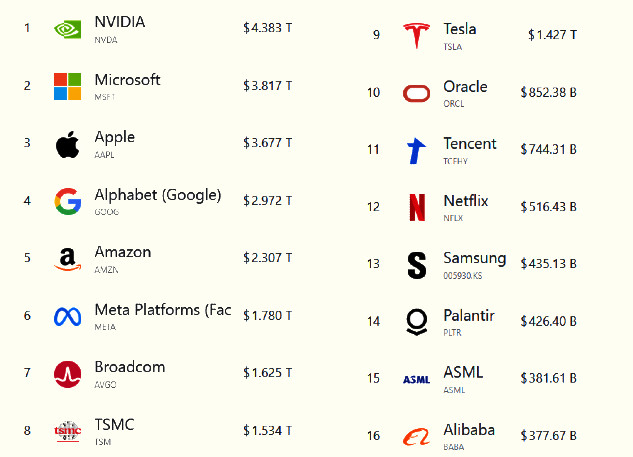Click the NVIDIA logo icon
This screenshot has height=457, width=633.
pos(67,29)
